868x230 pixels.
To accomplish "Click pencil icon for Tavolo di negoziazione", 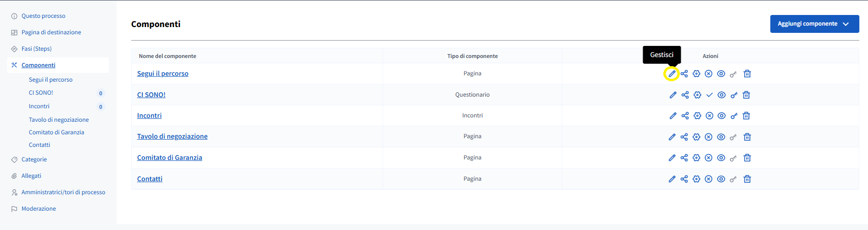I will click(x=672, y=137).
